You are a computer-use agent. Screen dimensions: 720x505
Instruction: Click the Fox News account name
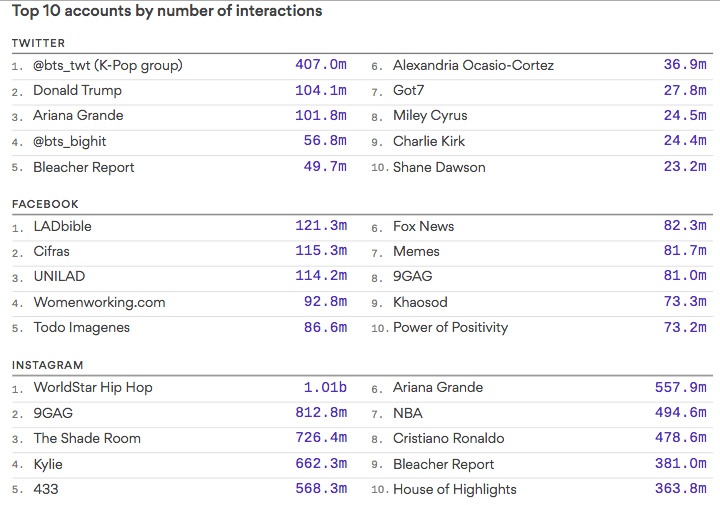click(423, 226)
